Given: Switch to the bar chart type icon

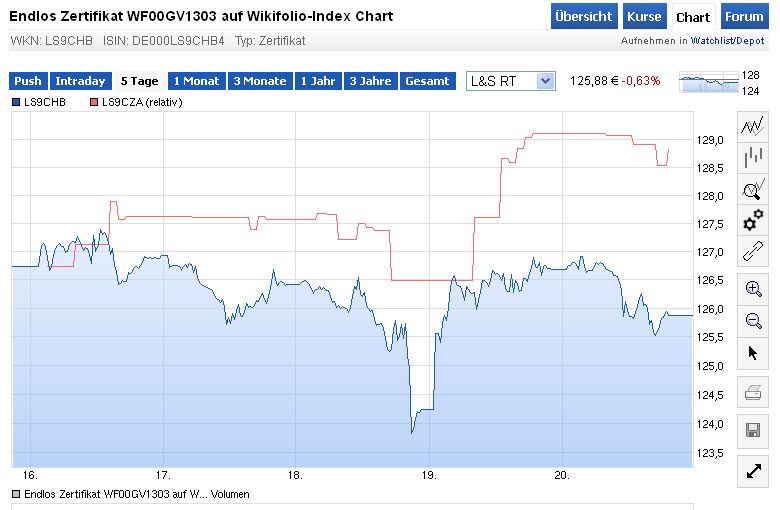Looking at the screenshot, I should tap(753, 158).
